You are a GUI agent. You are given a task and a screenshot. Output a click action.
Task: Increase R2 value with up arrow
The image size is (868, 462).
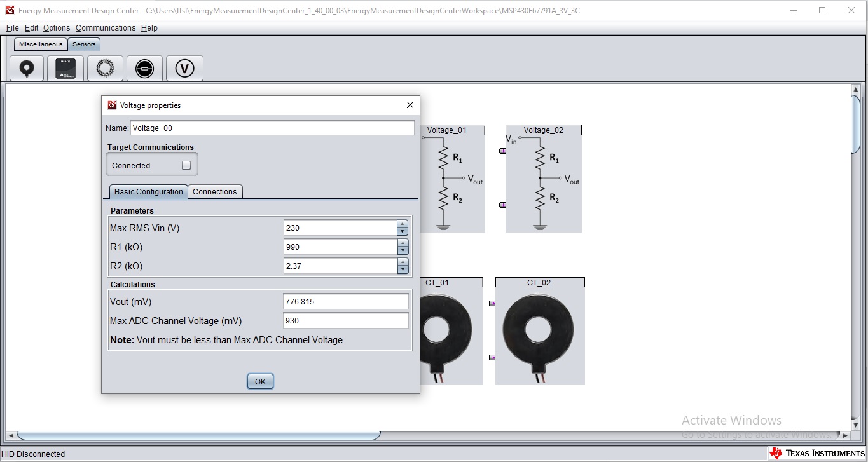[x=403, y=262]
